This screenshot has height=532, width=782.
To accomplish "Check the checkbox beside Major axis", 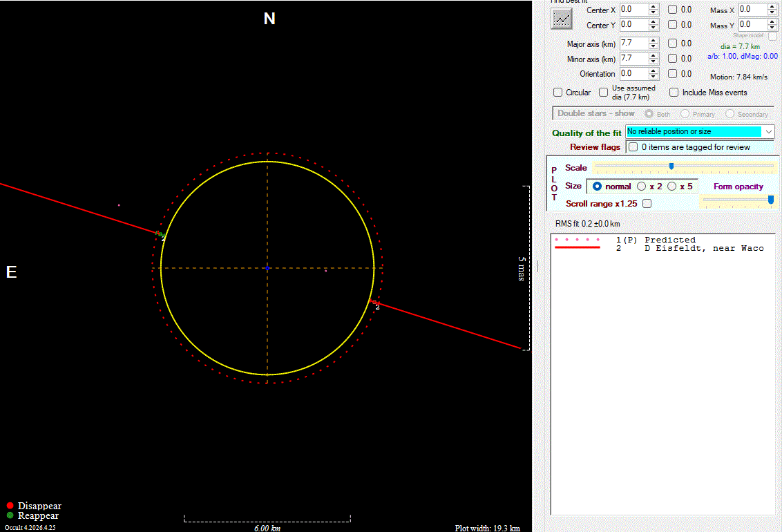I will click(672, 44).
